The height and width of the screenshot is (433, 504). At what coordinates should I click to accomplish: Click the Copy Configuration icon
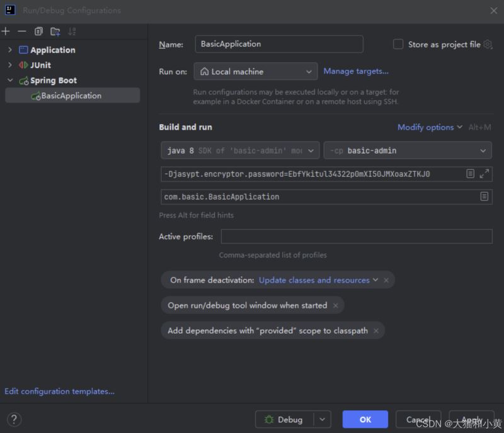click(39, 31)
